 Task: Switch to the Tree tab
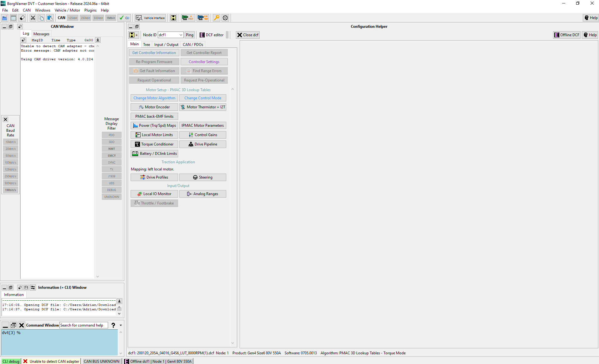[x=147, y=45]
